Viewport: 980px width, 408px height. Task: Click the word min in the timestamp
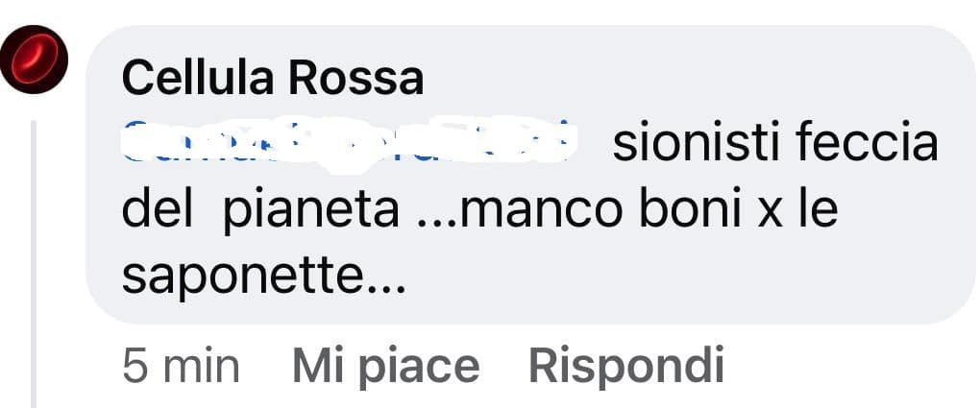(201, 366)
